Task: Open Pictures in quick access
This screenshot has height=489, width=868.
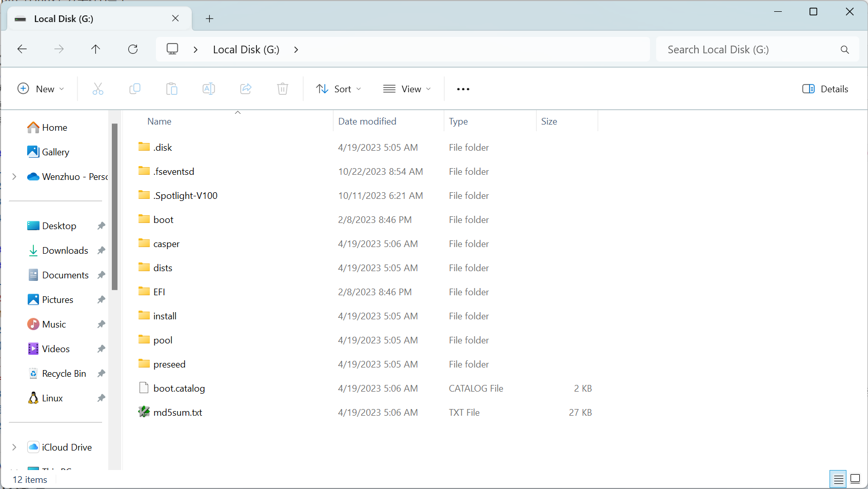Action: (x=50, y=299)
